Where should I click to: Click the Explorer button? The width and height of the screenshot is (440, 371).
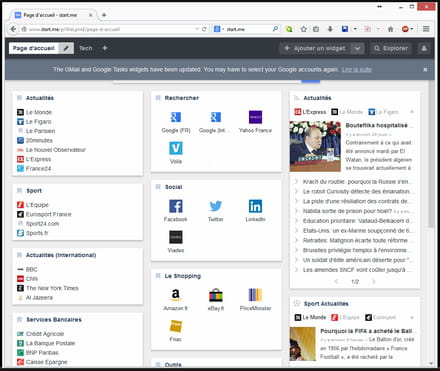coord(391,48)
